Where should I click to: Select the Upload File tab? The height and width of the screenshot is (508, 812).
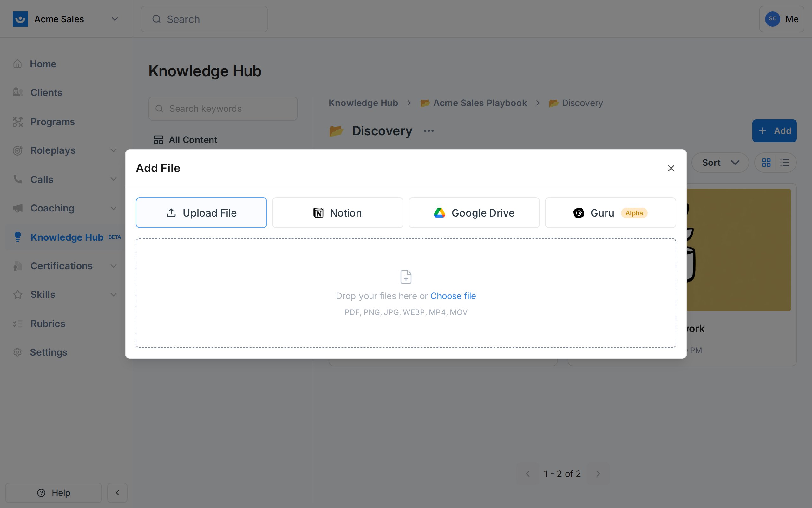pyautogui.click(x=201, y=213)
